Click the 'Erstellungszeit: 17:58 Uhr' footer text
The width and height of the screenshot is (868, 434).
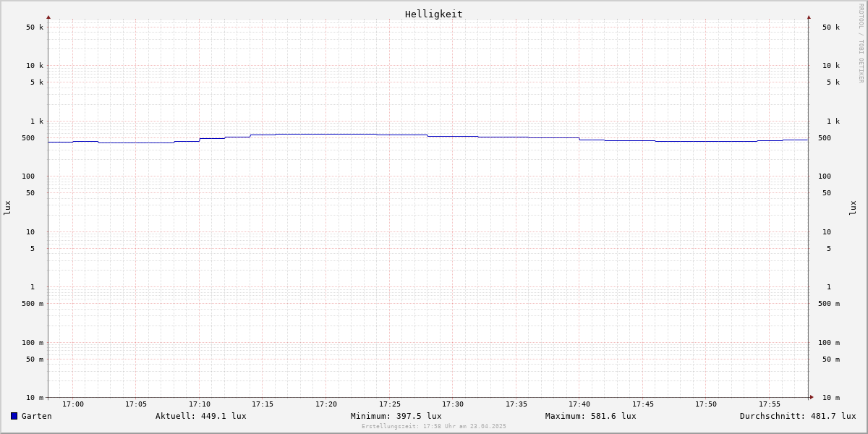434,427
